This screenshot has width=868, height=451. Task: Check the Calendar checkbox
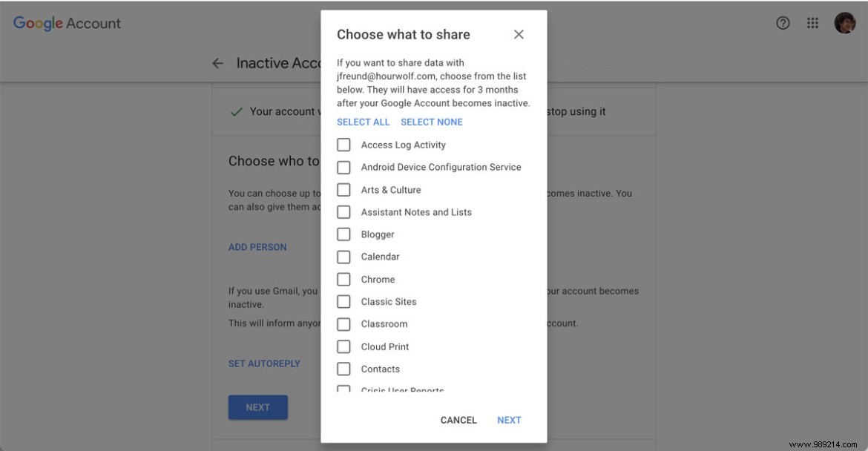[x=343, y=256]
